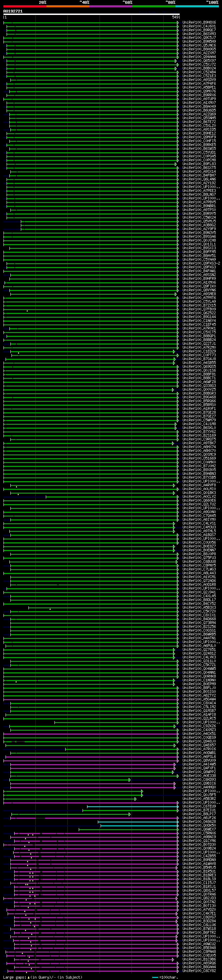Click the end arrowhead of A5B3R2 alignment
This screenshot has width=222, height=980.
pos(136,799)
